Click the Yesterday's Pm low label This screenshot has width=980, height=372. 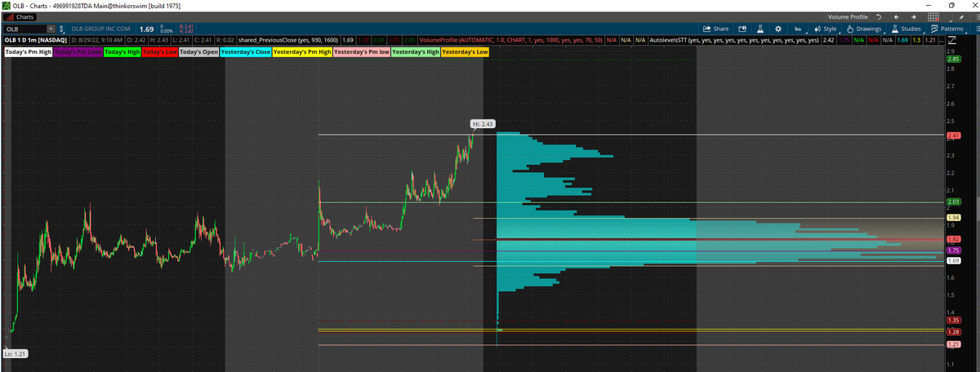pos(362,51)
